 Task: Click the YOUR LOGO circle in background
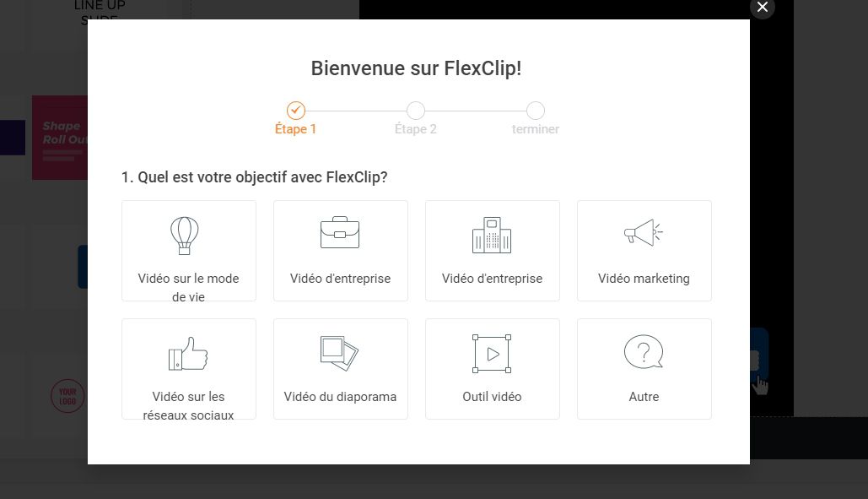(x=67, y=396)
